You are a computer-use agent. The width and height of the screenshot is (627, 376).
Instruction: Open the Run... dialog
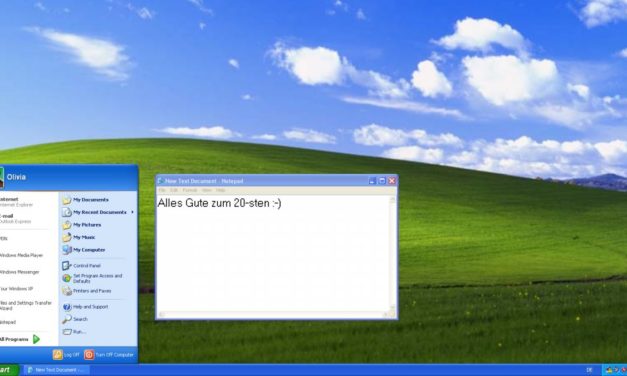(74, 332)
